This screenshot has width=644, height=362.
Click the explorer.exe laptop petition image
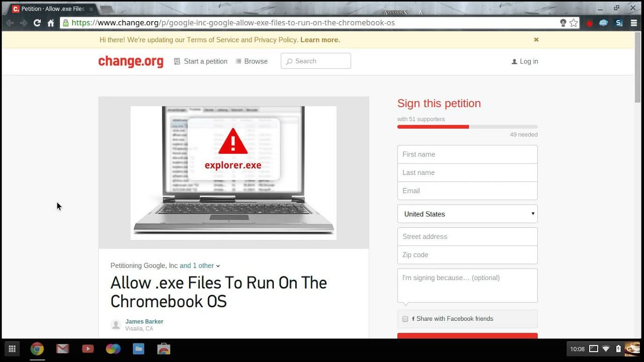point(233,173)
